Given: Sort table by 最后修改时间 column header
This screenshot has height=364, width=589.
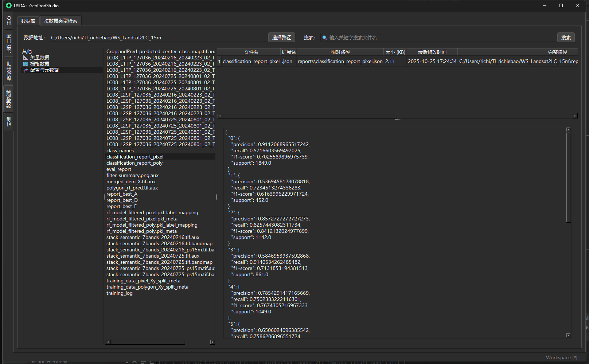Looking at the screenshot, I should [x=432, y=52].
